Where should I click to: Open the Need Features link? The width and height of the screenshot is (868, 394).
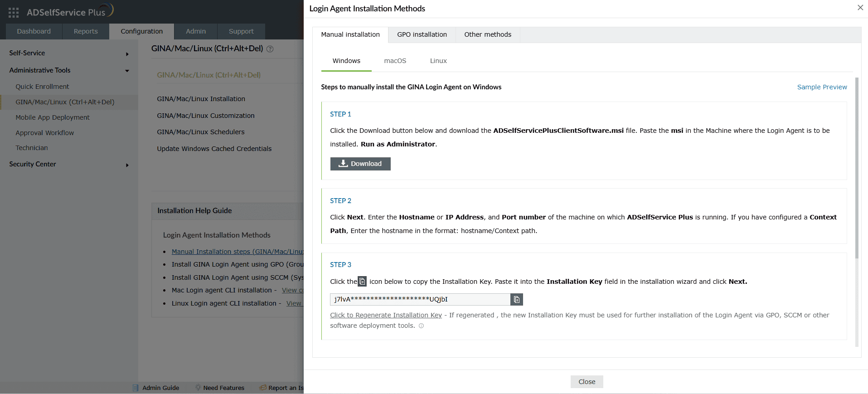[x=224, y=388]
